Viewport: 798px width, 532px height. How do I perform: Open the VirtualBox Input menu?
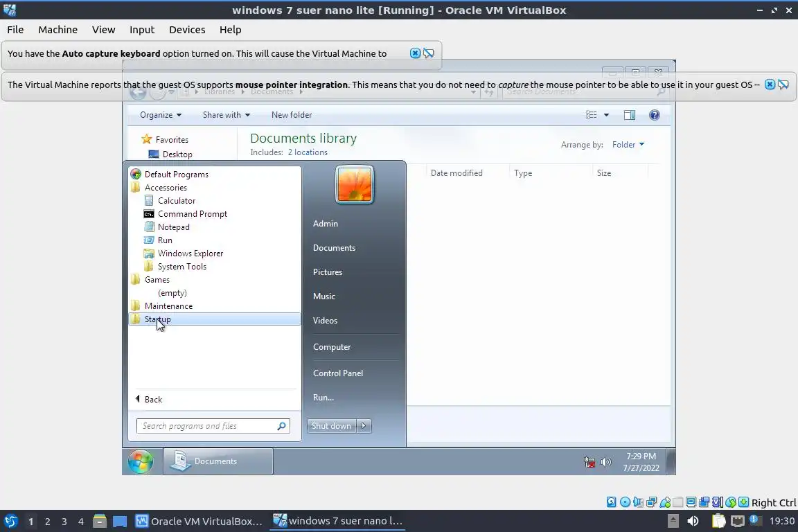[142, 30]
